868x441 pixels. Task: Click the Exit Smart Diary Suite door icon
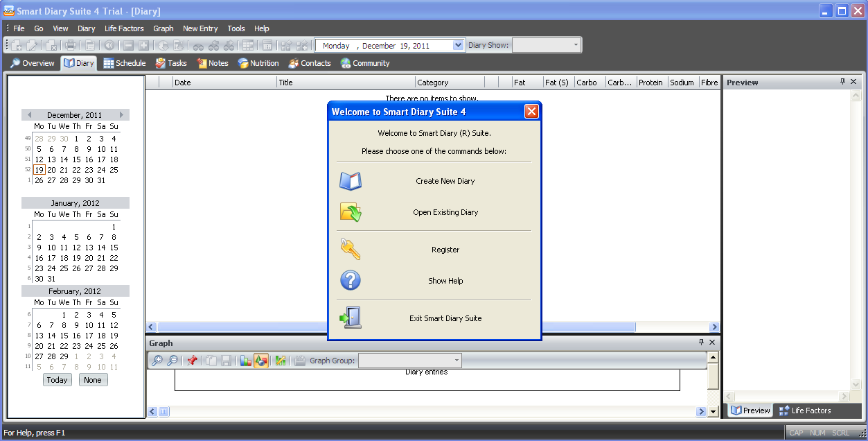(x=351, y=318)
